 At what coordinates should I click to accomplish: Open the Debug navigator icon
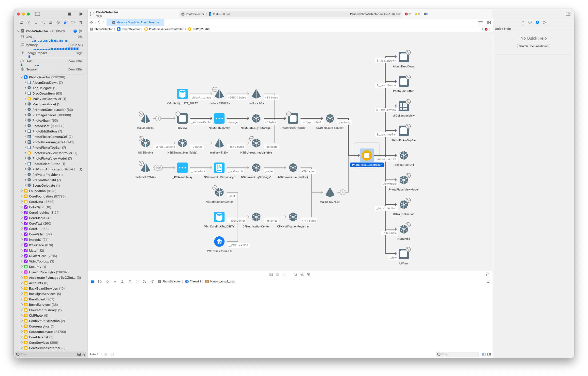pos(65,22)
